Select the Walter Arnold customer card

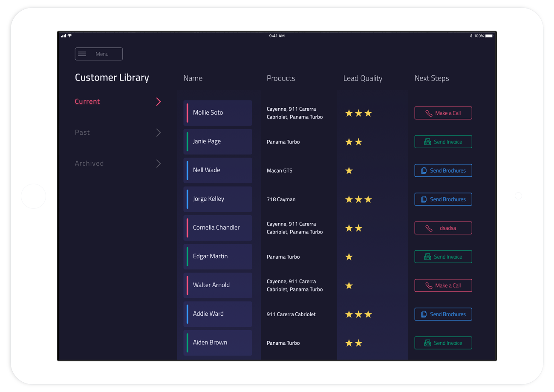218,285
